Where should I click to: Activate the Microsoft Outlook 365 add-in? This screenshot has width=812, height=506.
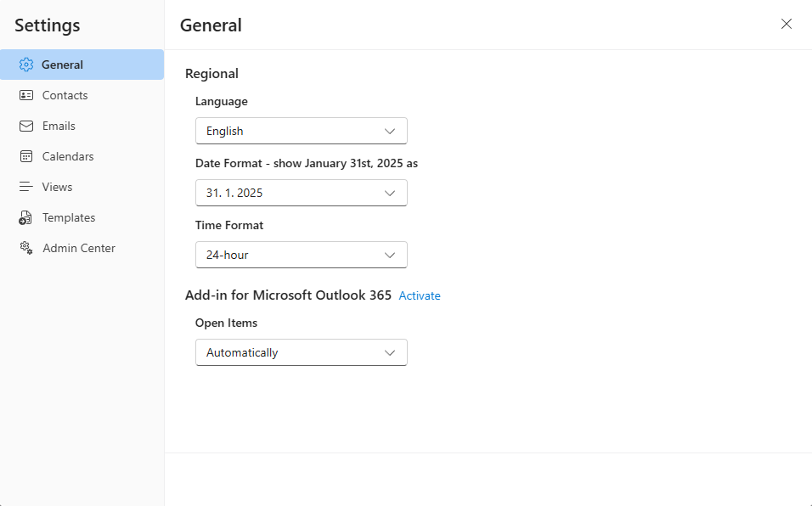click(420, 295)
